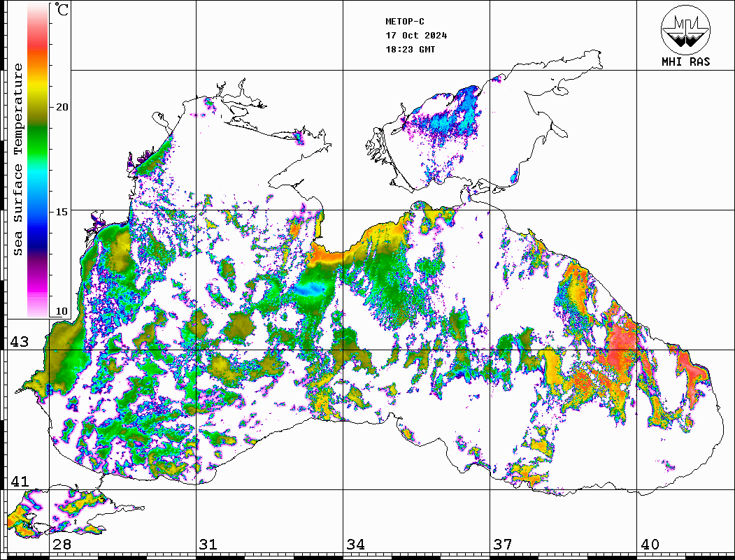This screenshot has width=735, height=560.
Task: Click the longitude label 37
Action: (502, 544)
